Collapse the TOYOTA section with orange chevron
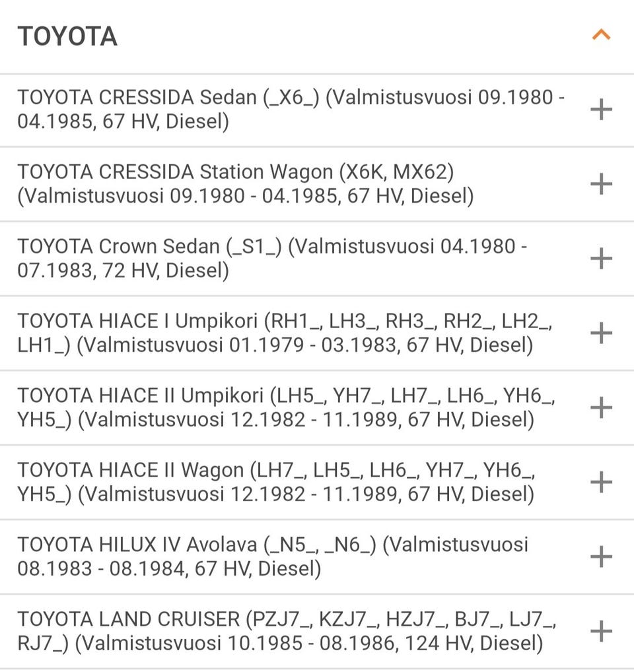This screenshot has width=634, height=672. click(x=601, y=35)
